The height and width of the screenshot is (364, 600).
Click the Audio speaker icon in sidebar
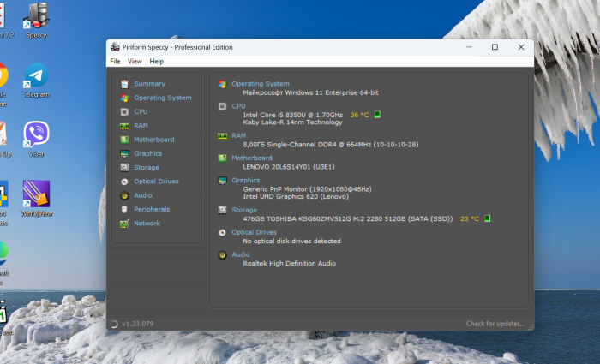(124, 196)
